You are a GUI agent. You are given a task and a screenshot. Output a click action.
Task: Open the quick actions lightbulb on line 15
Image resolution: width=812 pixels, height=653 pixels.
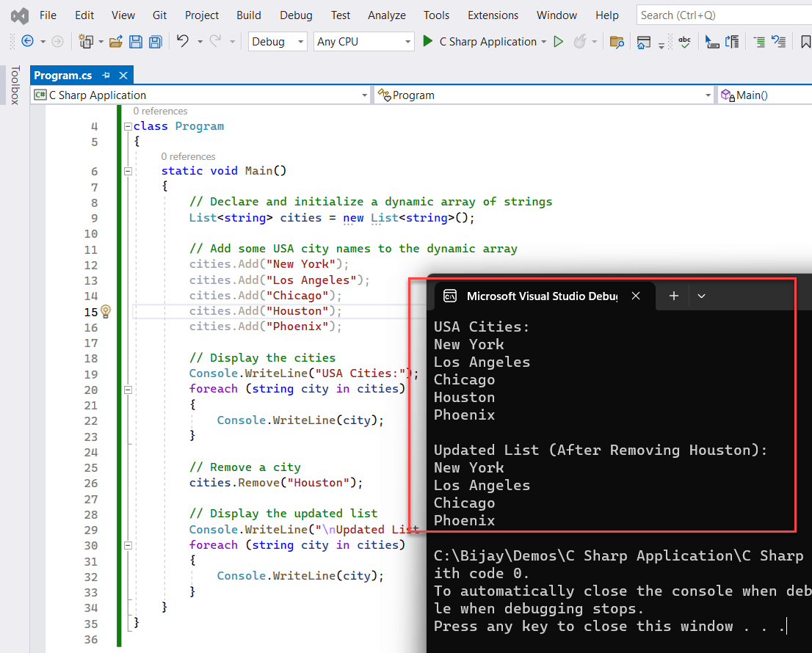point(104,311)
